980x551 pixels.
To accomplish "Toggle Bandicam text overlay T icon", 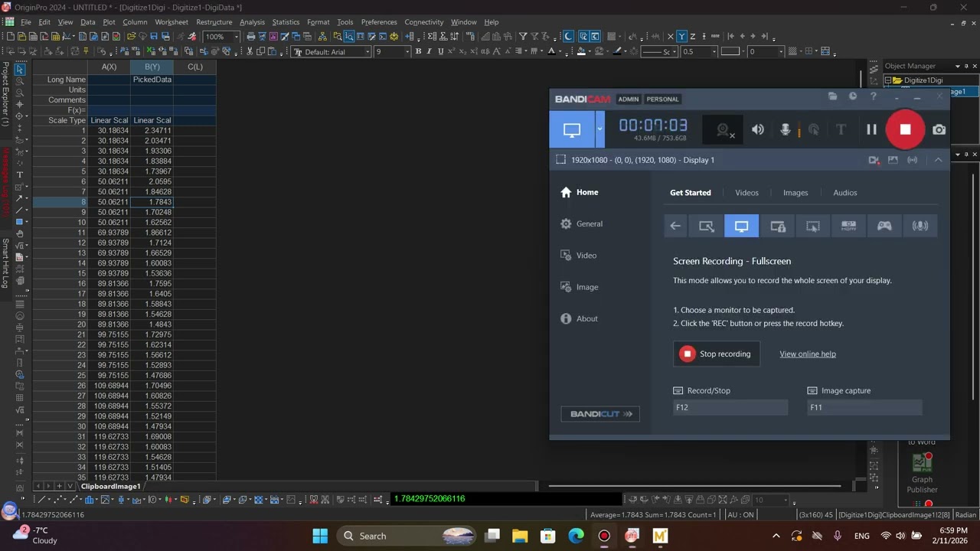I will click(841, 130).
